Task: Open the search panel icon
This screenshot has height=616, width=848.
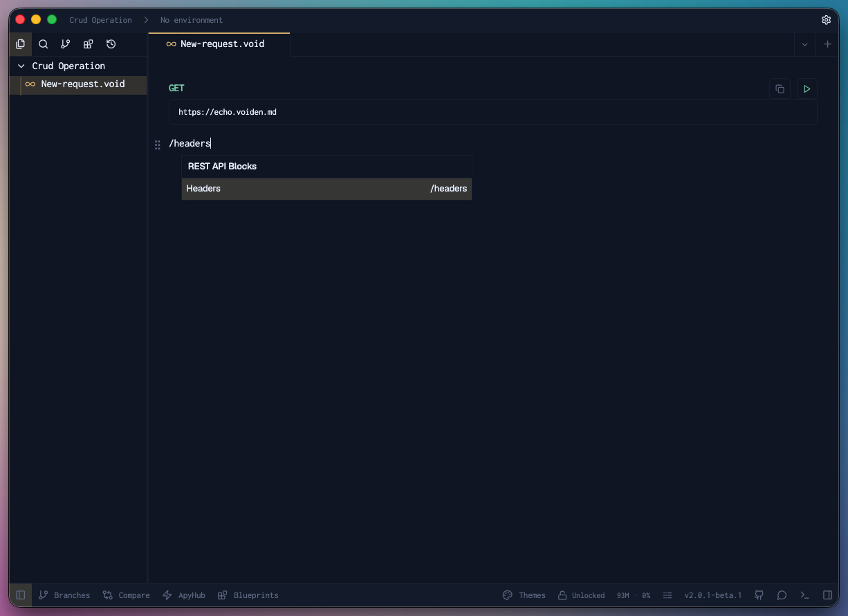Action: pyautogui.click(x=43, y=44)
